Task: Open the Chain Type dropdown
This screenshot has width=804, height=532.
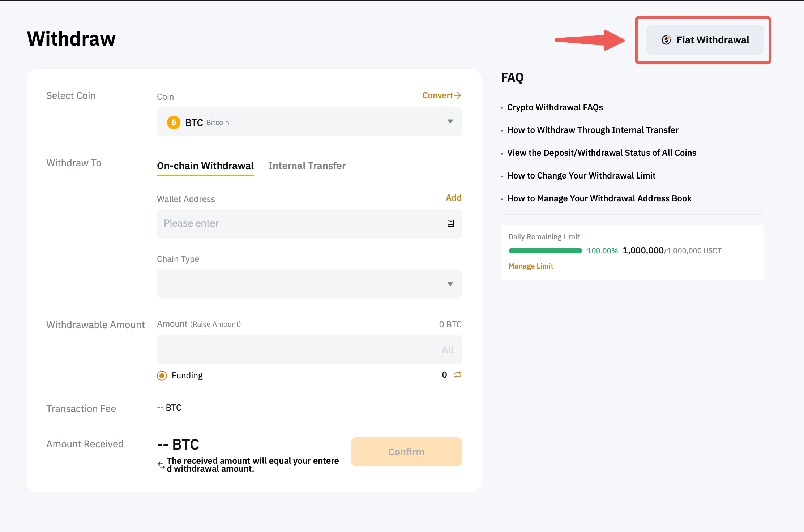Action: coord(309,284)
